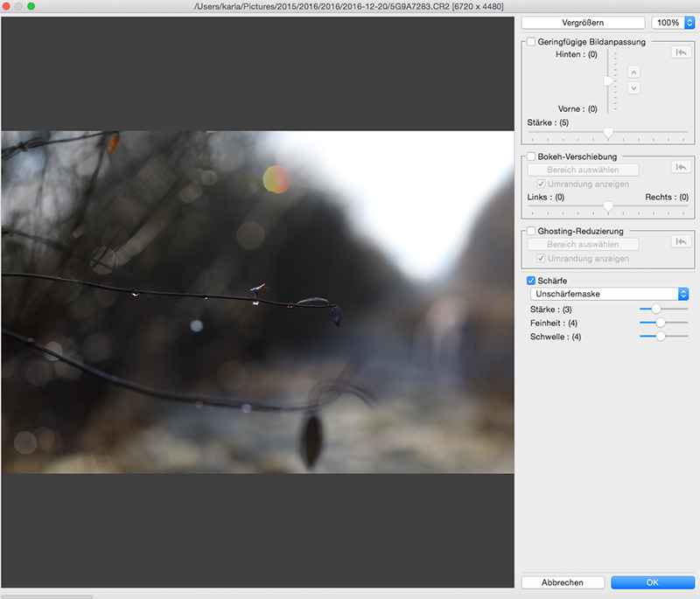Reset the Bokeh-Verschiebung settings
This screenshot has height=599, width=700.
(680, 167)
